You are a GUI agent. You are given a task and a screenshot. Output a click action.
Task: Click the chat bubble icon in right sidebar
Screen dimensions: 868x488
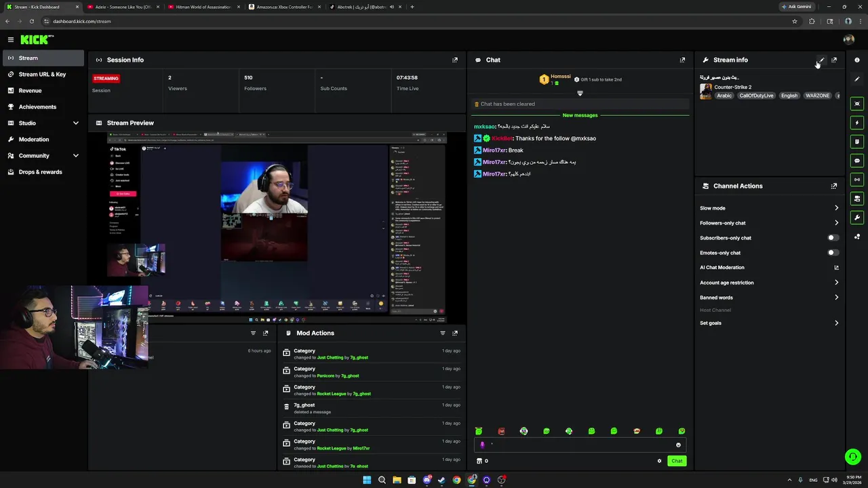point(857,161)
